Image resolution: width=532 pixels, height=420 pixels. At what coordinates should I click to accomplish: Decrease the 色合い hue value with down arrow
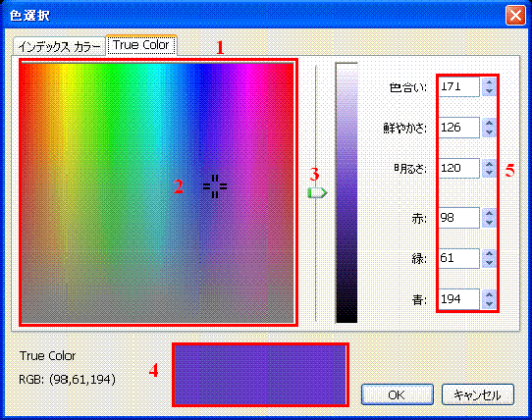pos(489,91)
